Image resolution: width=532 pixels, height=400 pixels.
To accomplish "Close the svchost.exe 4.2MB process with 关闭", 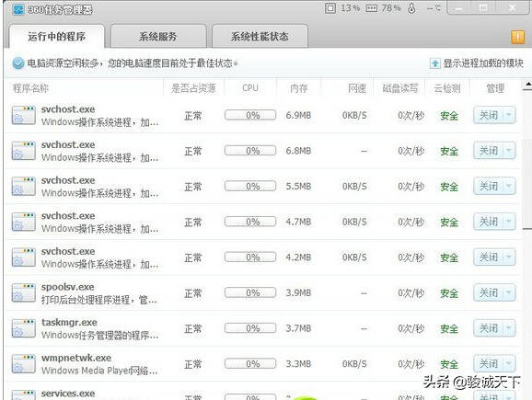I will click(489, 257).
